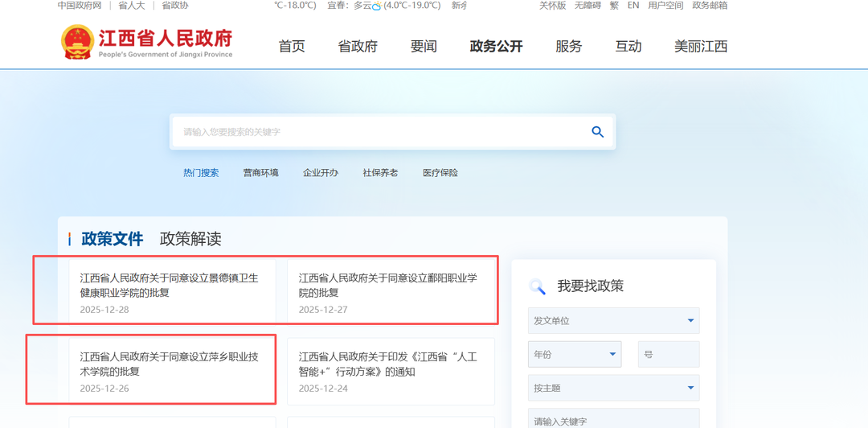Switch to the 政策解读 tab

click(x=190, y=239)
